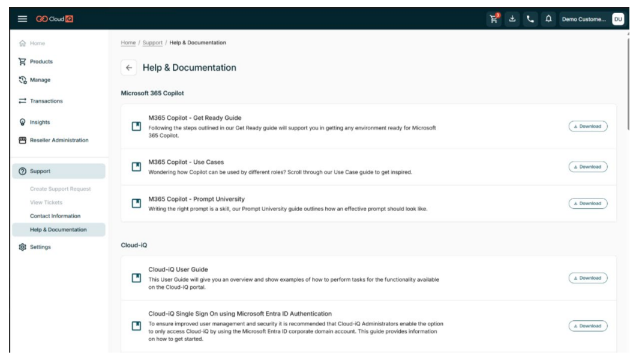Open Insights in the sidebar
Screen dimensions: 639x364
tap(40, 122)
